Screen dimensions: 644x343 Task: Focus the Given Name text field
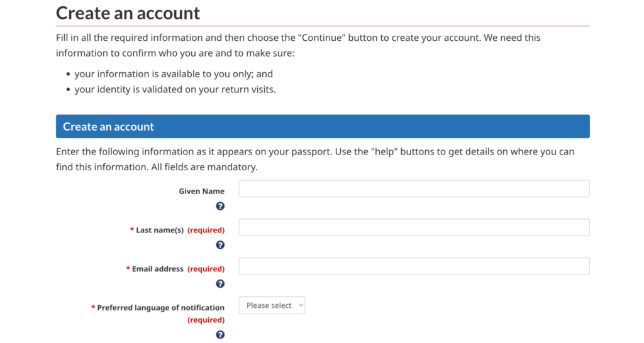coord(414,188)
